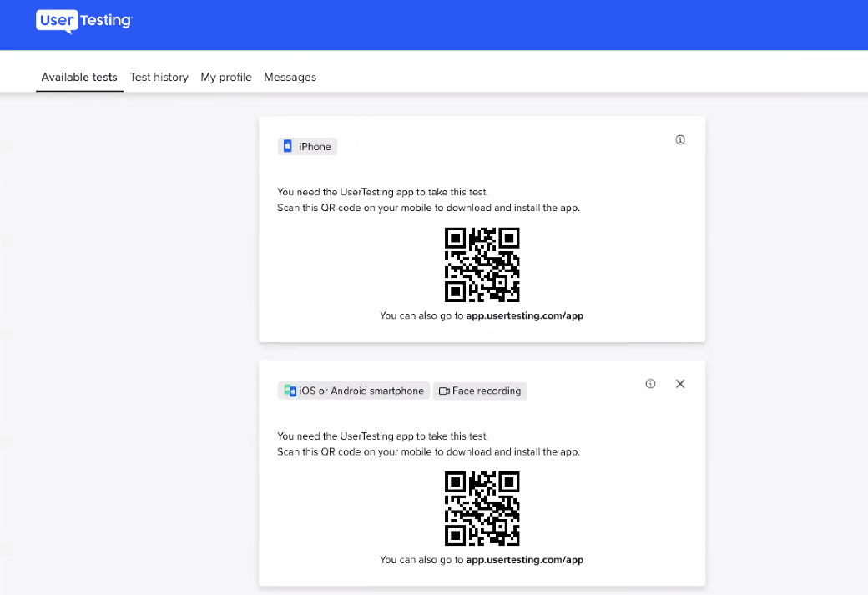The width and height of the screenshot is (868, 595).
Task: Click the 'You need the UserTesting app' text in the iPhone card
Action: (x=382, y=192)
